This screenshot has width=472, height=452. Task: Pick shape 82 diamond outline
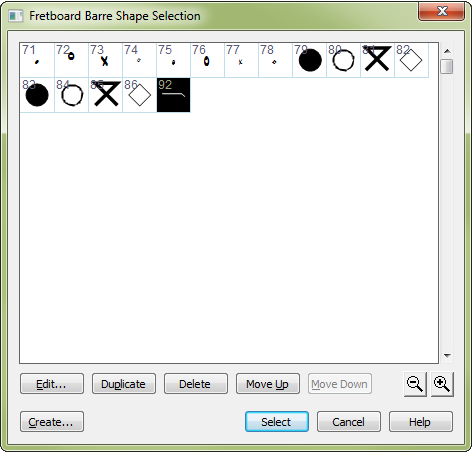click(x=411, y=60)
